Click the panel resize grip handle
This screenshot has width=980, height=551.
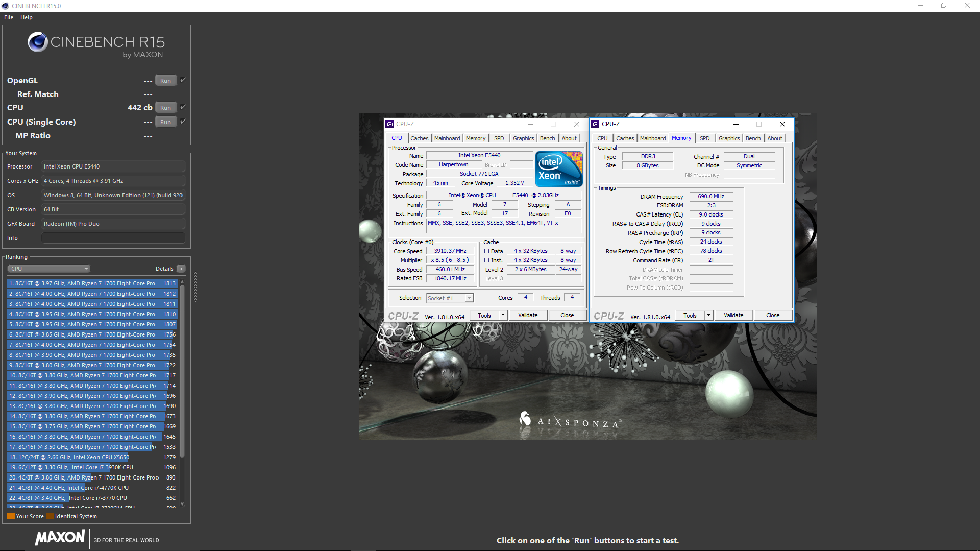click(x=194, y=286)
